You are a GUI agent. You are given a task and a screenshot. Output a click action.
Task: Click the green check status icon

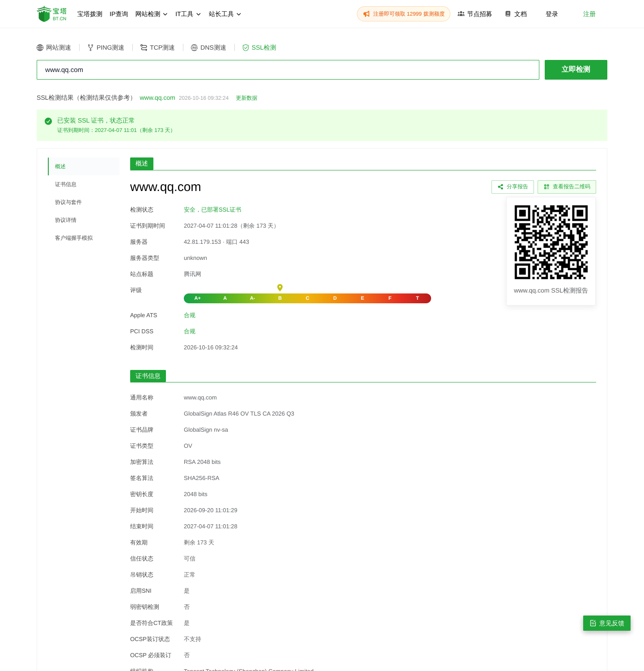pos(48,121)
